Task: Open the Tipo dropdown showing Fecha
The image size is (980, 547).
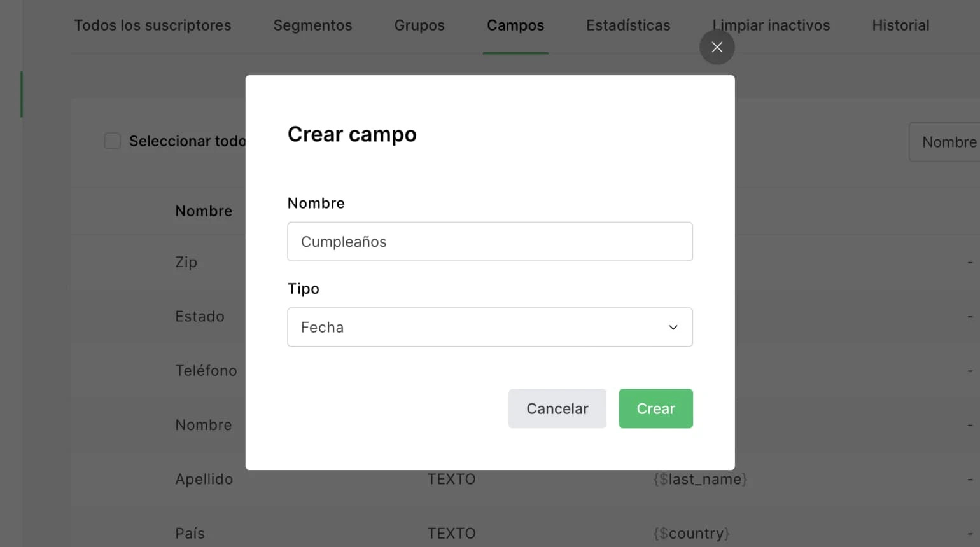Action: click(489, 327)
